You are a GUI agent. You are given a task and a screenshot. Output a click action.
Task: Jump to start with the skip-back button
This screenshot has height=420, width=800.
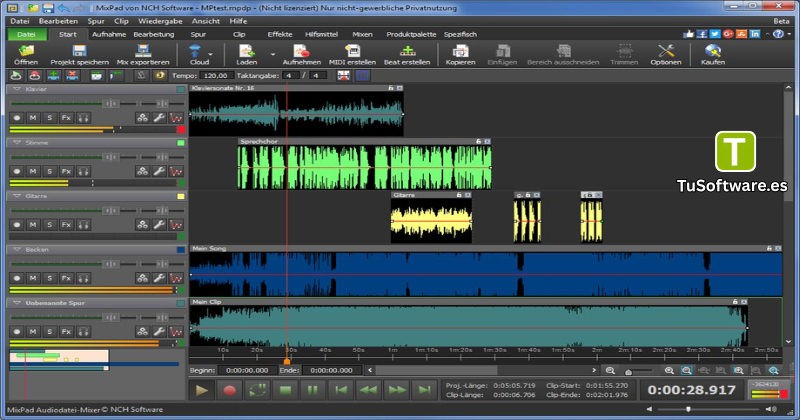click(341, 390)
